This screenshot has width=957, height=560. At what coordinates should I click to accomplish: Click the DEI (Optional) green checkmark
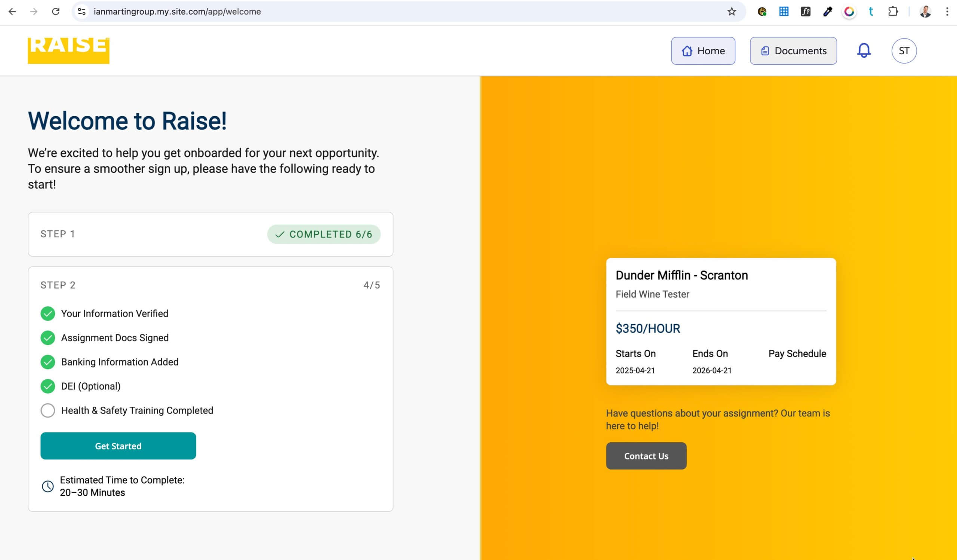[x=48, y=386]
